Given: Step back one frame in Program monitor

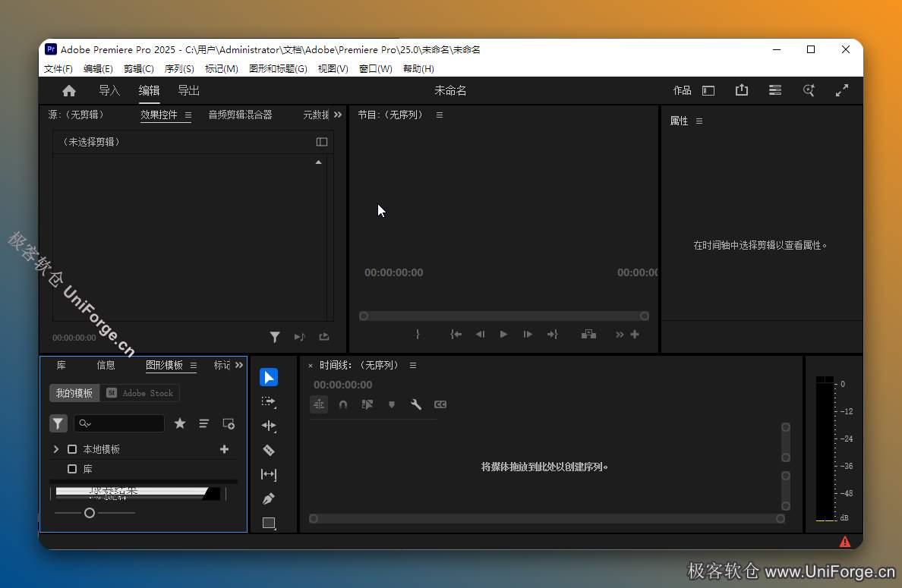Looking at the screenshot, I should click(x=480, y=334).
